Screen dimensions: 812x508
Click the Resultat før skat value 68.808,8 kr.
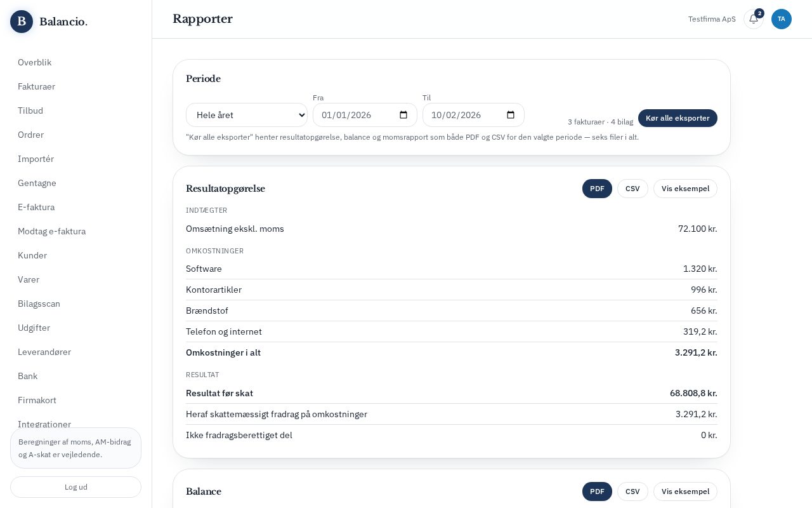693,393
